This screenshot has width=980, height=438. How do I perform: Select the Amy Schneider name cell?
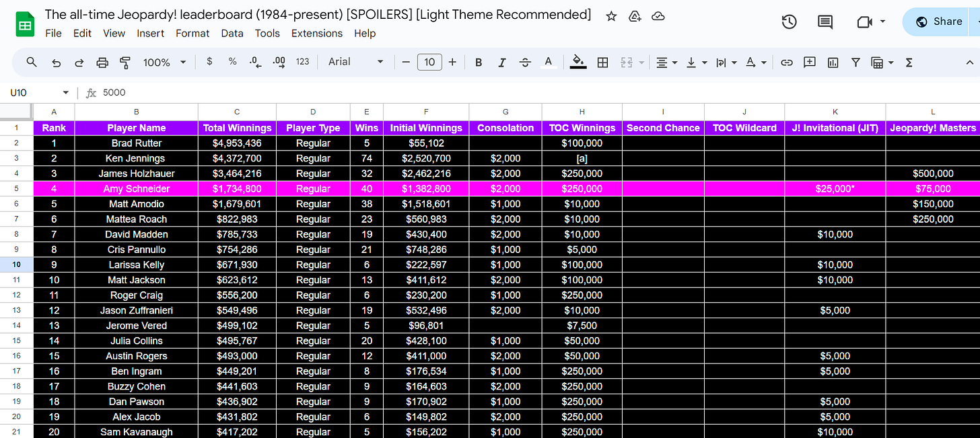[x=137, y=188]
